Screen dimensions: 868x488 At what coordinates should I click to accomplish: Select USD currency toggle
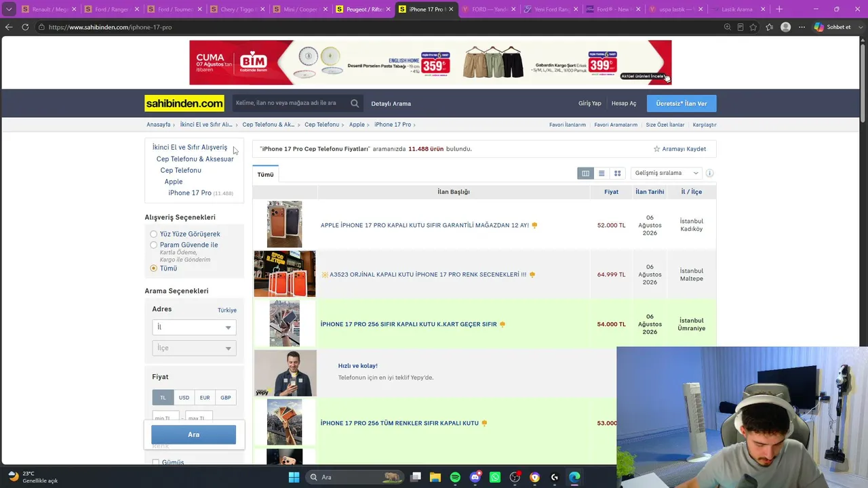[x=184, y=398]
